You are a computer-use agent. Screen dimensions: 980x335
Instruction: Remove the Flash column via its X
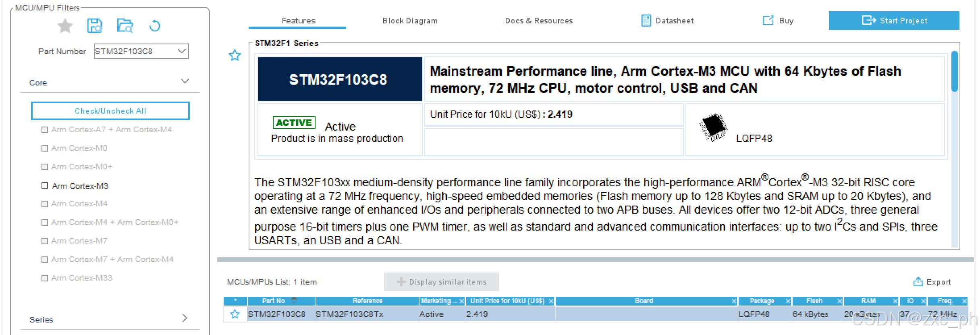[x=840, y=301]
